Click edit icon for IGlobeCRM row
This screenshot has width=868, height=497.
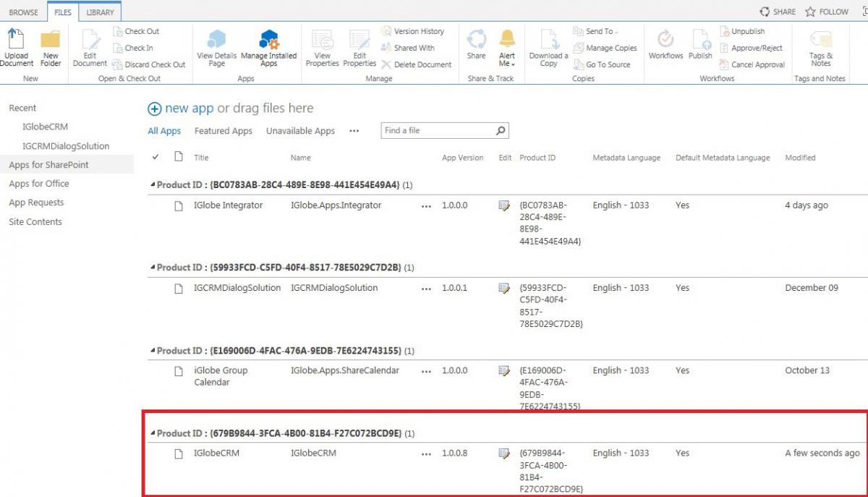coord(504,454)
